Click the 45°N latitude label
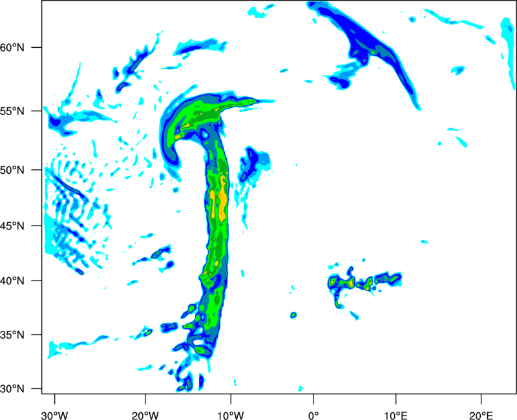This screenshot has height=420, width=517. click(12, 226)
